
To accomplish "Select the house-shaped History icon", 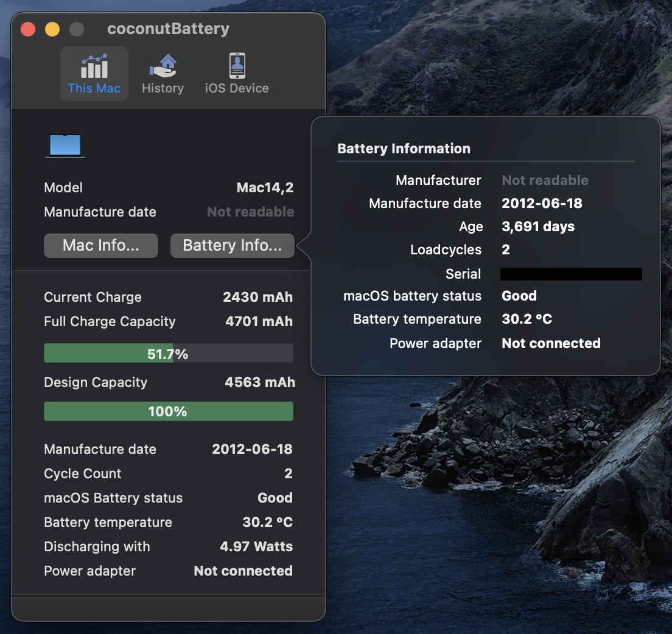I will coord(163,63).
